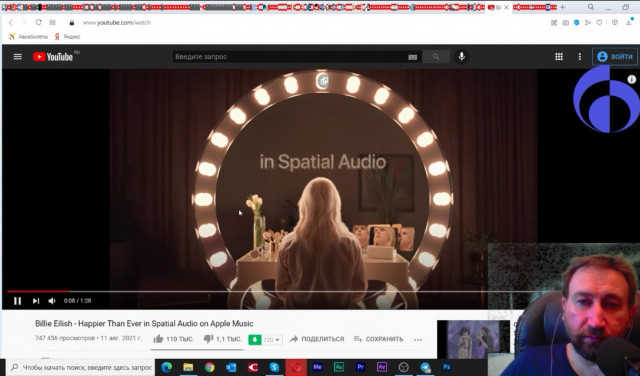This screenshot has width=640, height=376.
Task: Open Skype from the taskbar
Action: click(274, 367)
